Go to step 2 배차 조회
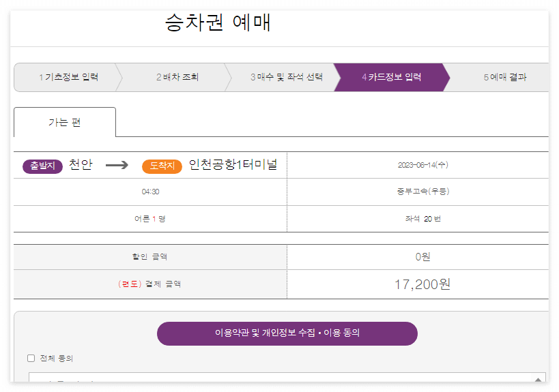 pyautogui.click(x=177, y=77)
